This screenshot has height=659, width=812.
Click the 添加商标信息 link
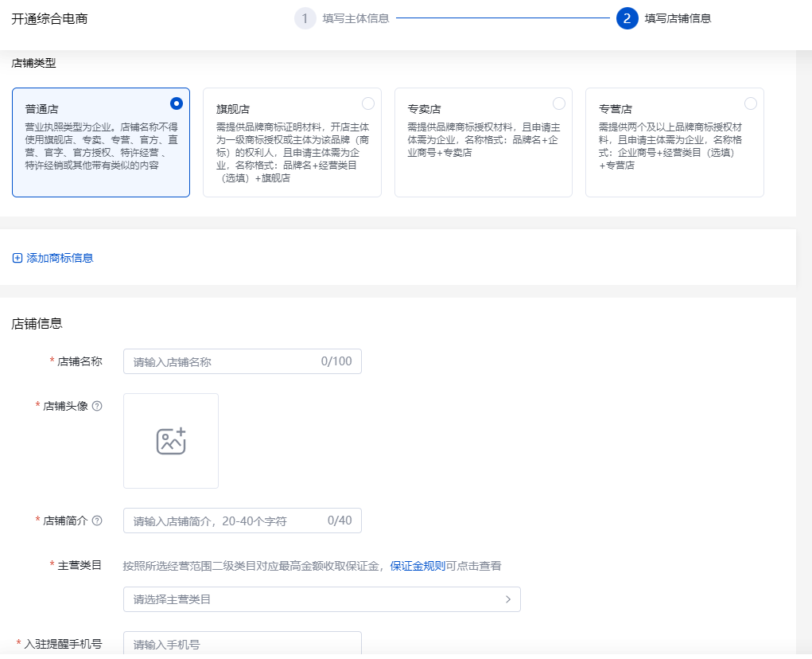point(60,258)
